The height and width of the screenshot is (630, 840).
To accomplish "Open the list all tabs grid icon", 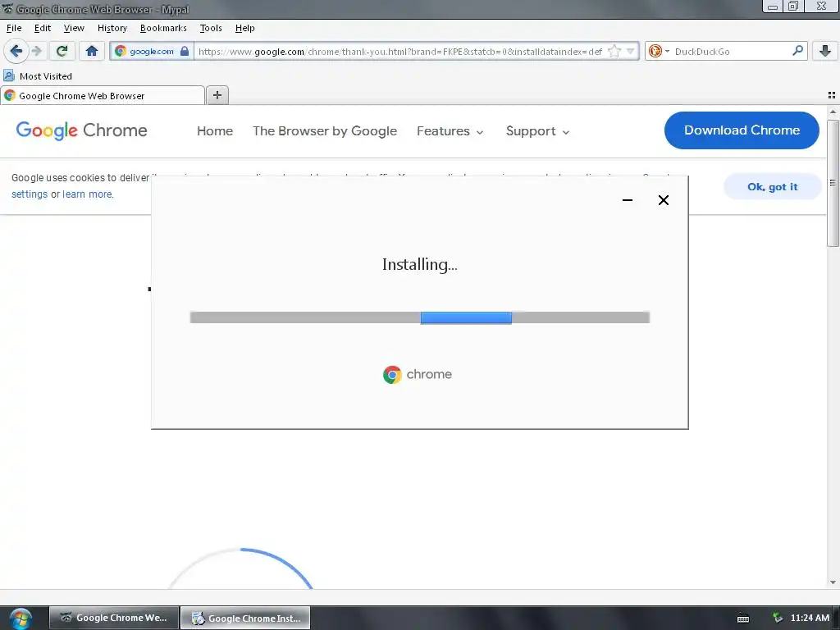I will pyautogui.click(x=832, y=95).
